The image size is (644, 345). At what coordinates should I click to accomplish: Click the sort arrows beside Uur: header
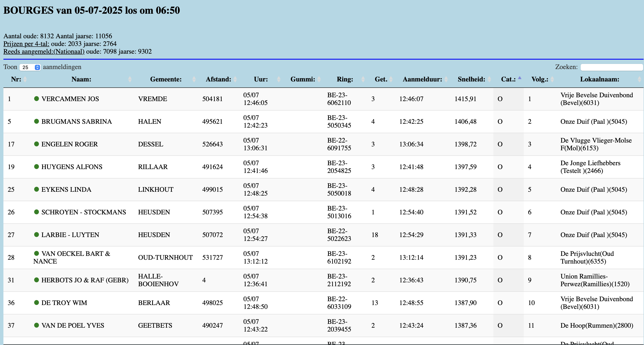tap(279, 80)
